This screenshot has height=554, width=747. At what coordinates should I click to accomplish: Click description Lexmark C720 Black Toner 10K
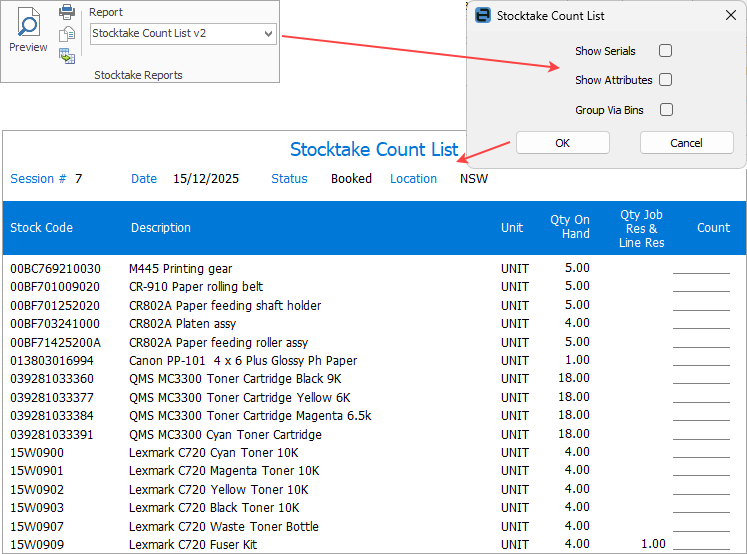[214, 508]
